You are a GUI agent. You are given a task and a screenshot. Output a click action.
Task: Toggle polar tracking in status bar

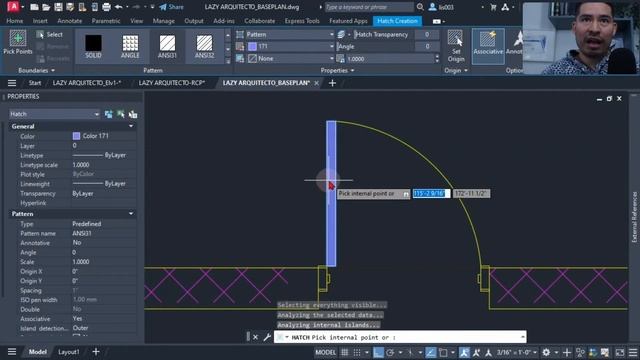(x=390, y=352)
